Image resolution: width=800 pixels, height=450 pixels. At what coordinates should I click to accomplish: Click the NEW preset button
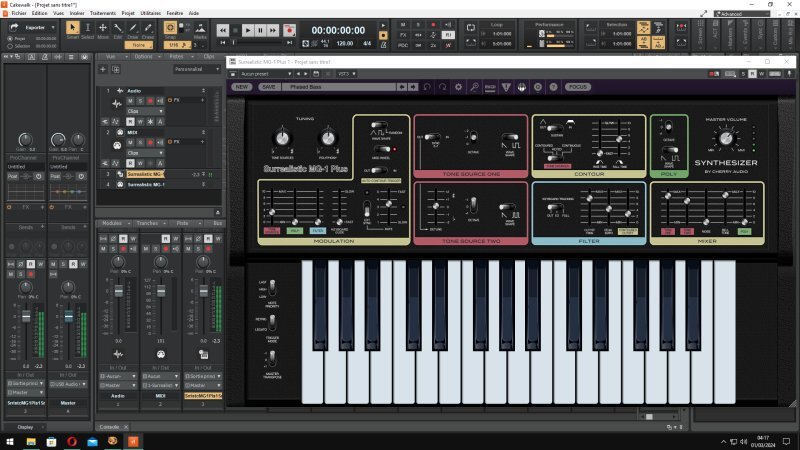click(x=241, y=87)
